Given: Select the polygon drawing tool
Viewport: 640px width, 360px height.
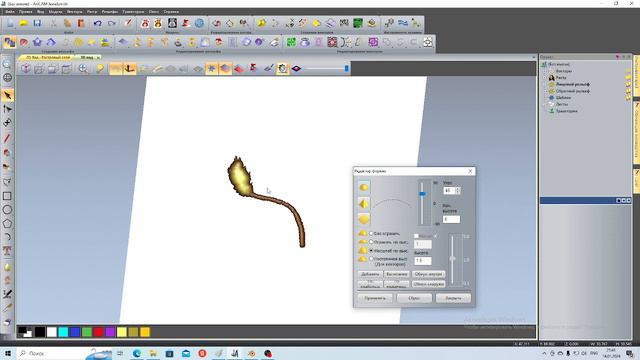Looking at the screenshot, I should point(7,224).
